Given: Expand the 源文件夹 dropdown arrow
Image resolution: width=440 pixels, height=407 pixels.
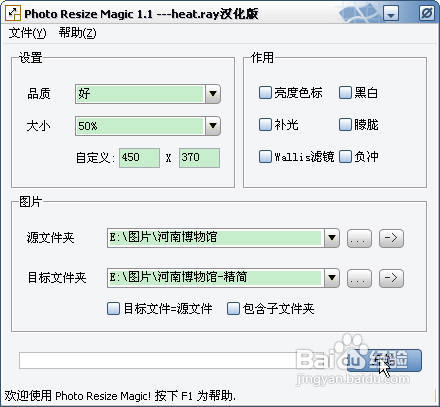Looking at the screenshot, I should [332, 238].
